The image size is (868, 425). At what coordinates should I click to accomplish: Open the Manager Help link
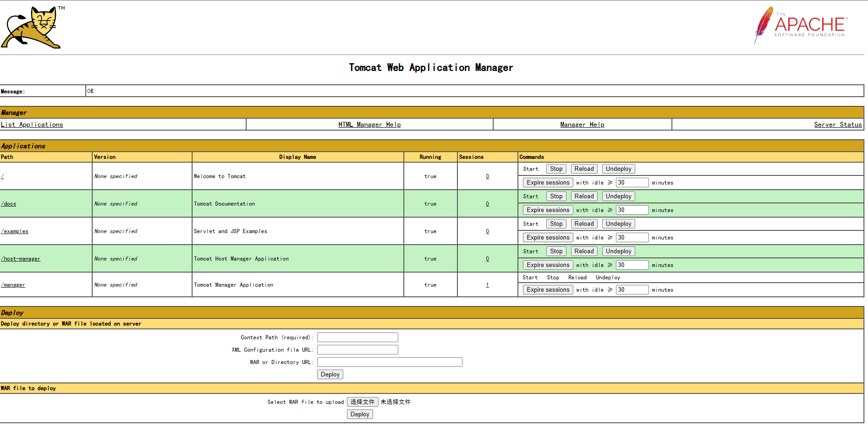coord(582,125)
